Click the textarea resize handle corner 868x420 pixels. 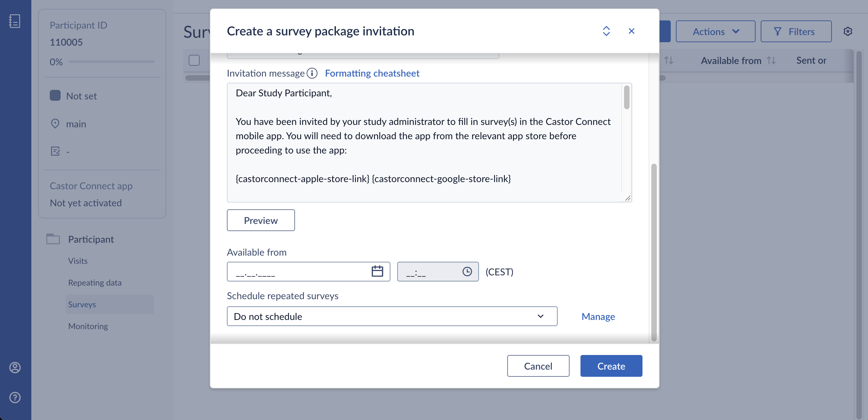pos(628,198)
